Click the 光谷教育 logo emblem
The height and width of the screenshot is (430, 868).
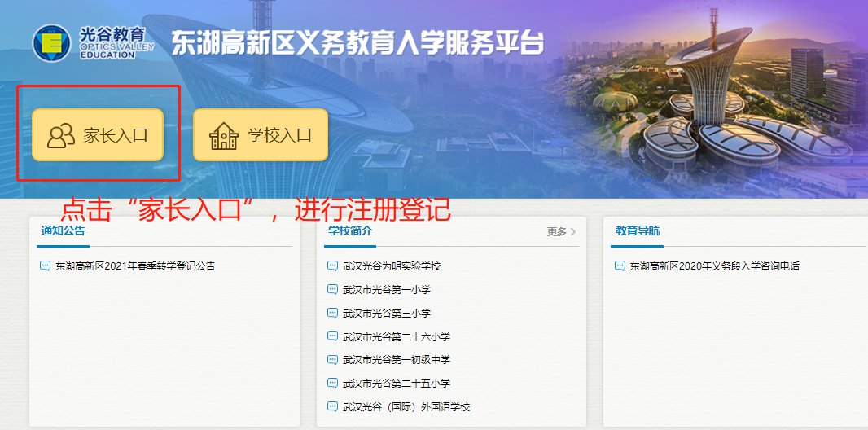click(x=51, y=43)
